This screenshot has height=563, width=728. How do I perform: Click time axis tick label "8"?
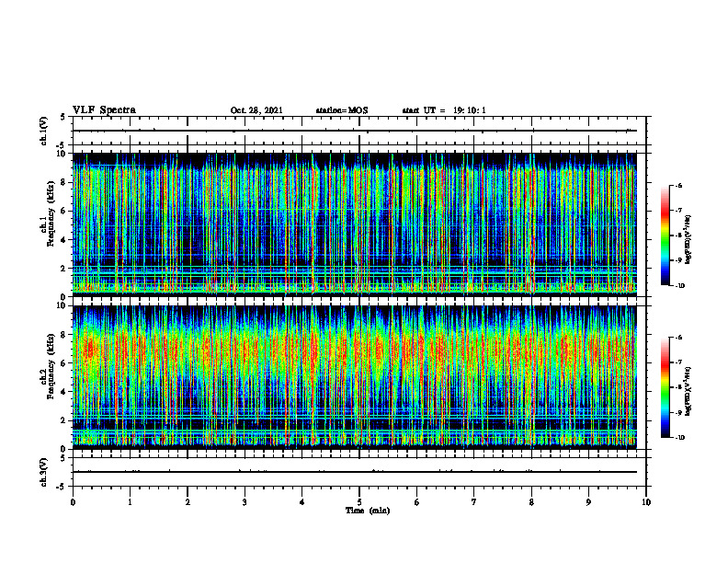tap(531, 502)
